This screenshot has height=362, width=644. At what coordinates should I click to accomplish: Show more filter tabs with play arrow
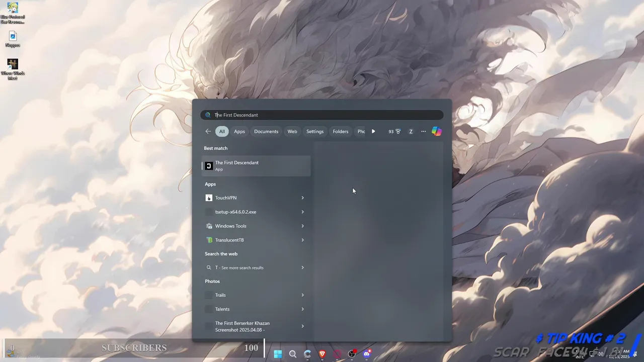pyautogui.click(x=373, y=131)
